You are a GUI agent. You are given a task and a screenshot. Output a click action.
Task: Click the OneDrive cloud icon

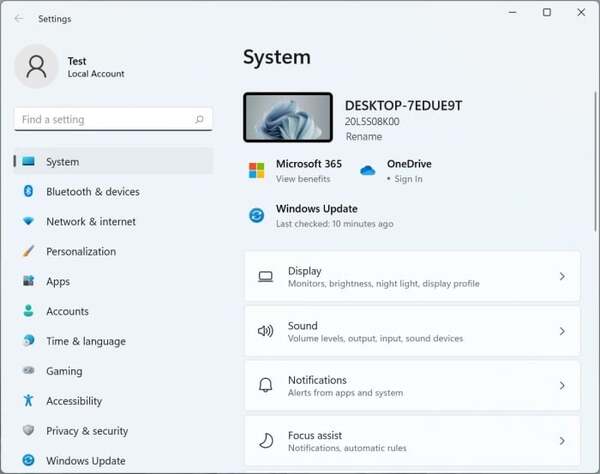click(368, 171)
